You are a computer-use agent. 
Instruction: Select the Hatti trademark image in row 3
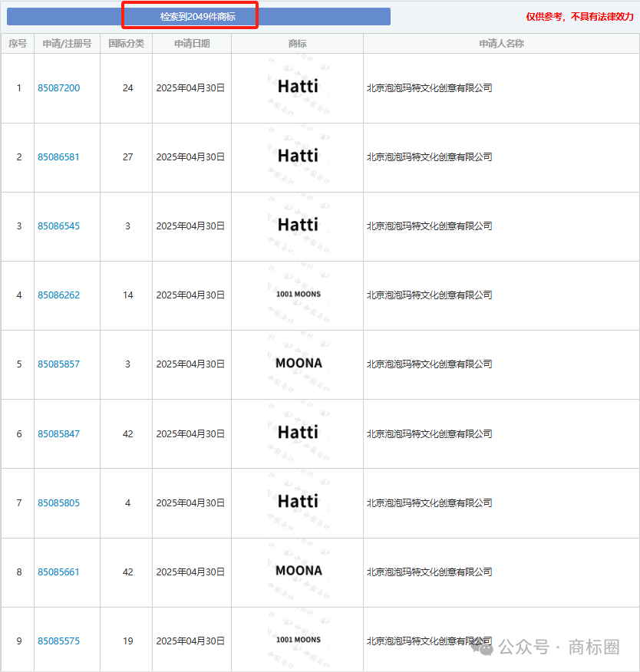coord(298,226)
